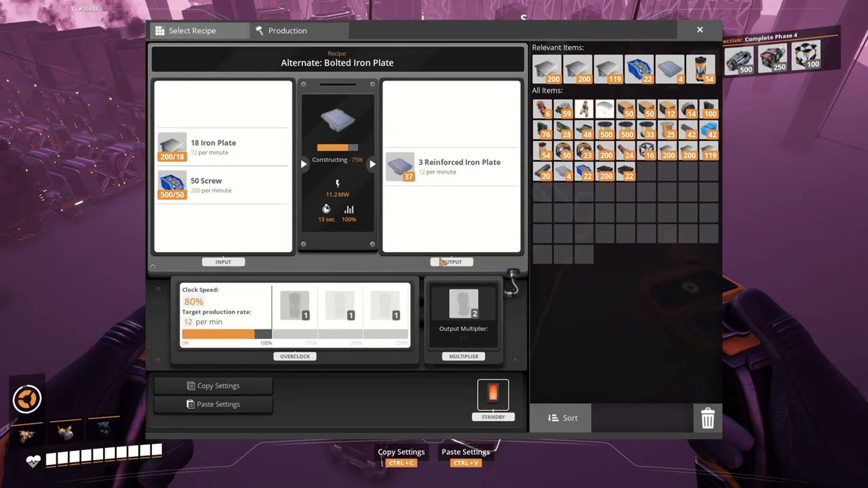Image resolution: width=868 pixels, height=488 pixels.
Task: Select the white parachute item in All Items
Action: coord(605,109)
